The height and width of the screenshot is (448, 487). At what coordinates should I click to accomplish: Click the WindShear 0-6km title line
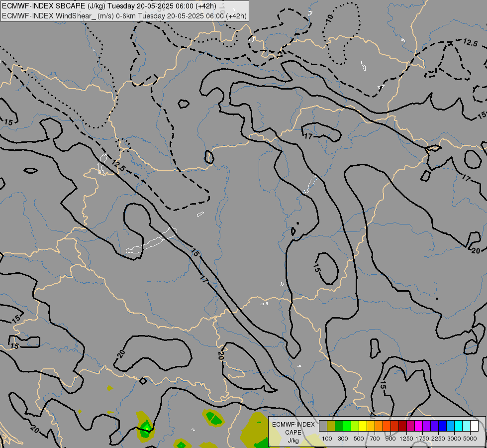click(x=124, y=16)
